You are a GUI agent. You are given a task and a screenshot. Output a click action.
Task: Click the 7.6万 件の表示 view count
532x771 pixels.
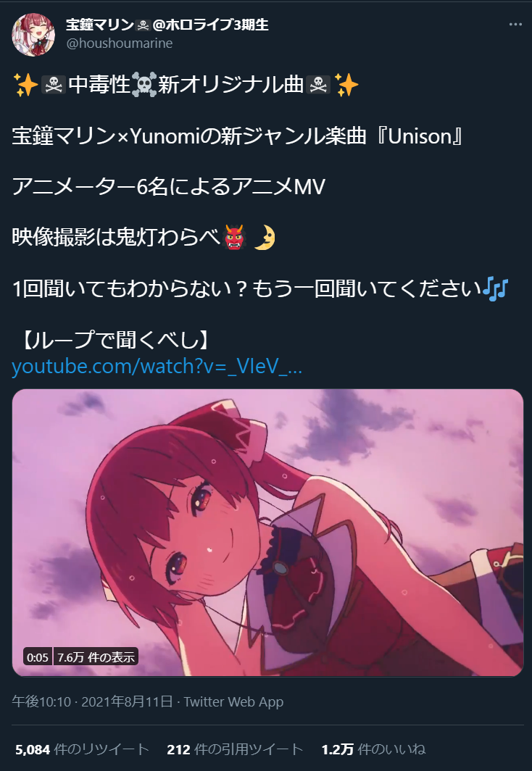pos(96,657)
